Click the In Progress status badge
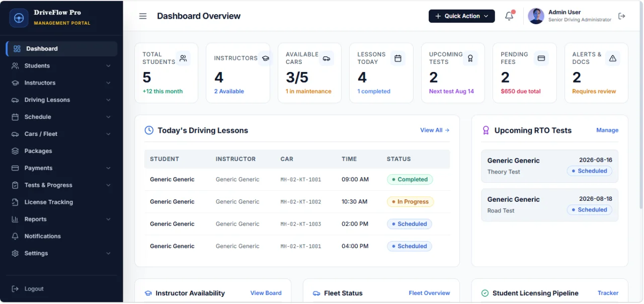The image size is (644, 304). (410, 202)
